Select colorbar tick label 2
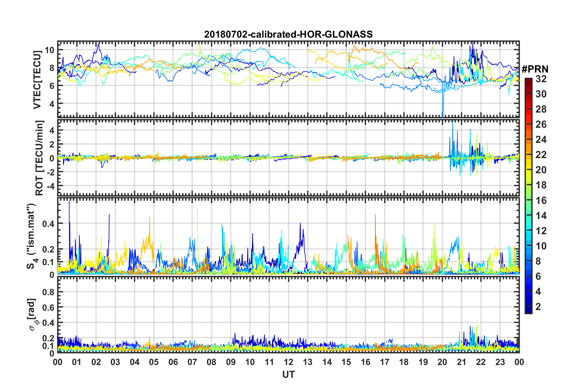Viewport: 577px width, 392px height. (538, 307)
